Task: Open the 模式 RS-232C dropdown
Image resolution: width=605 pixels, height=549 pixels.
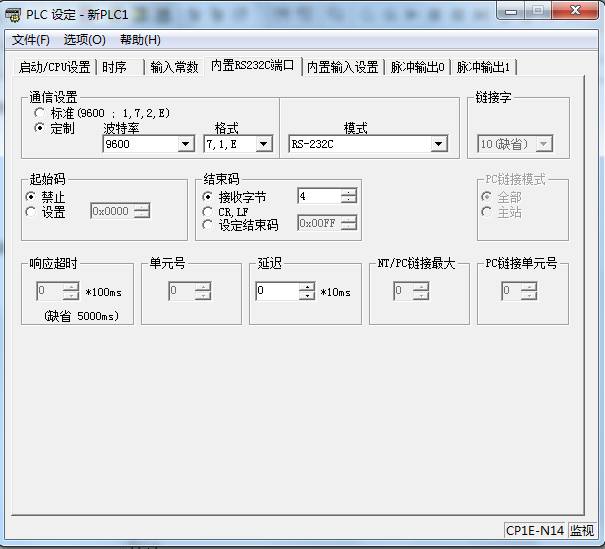Action: [438, 144]
